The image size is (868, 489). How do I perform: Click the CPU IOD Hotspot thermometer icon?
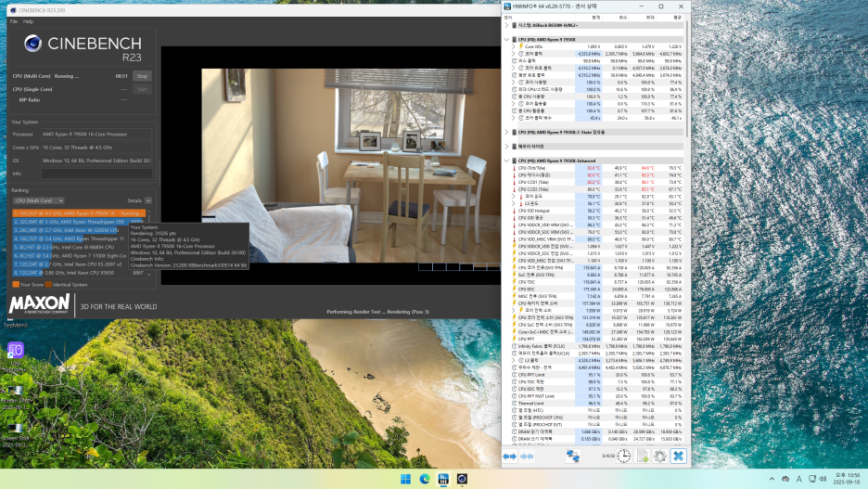click(x=515, y=211)
